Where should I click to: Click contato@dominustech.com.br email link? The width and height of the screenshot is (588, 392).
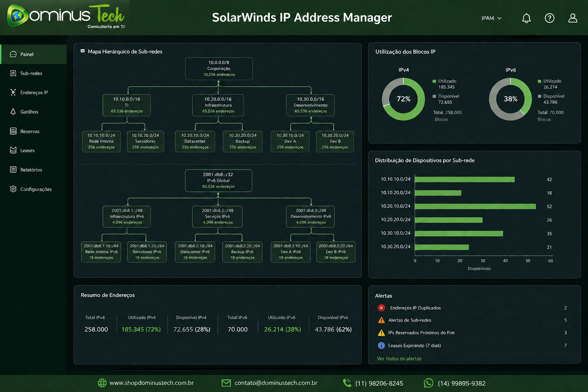(x=276, y=383)
